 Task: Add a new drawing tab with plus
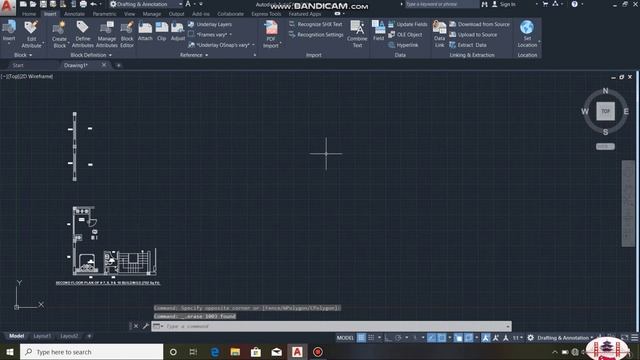point(118,65)
